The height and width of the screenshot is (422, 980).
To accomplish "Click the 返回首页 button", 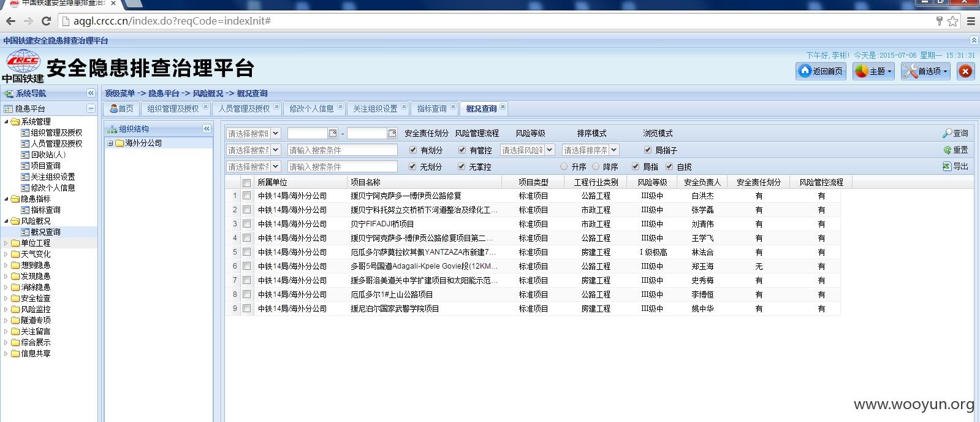I will click(x=821, y=71).
